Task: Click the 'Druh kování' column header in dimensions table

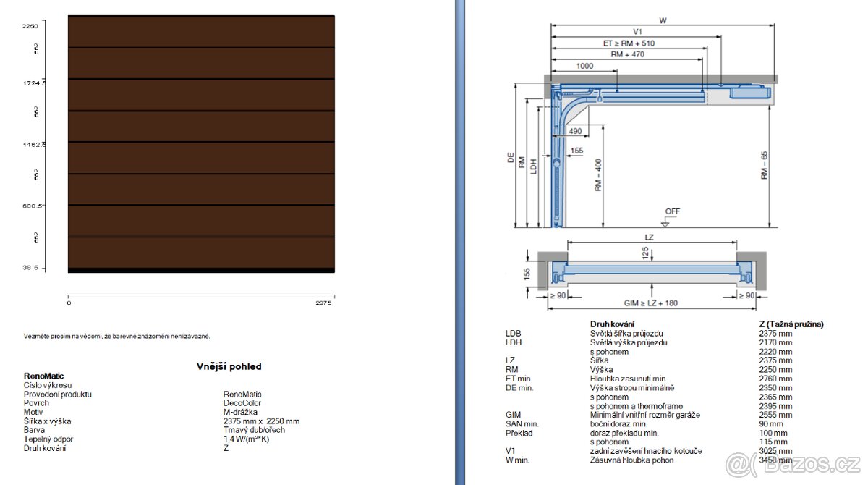Action: (613, 324)
